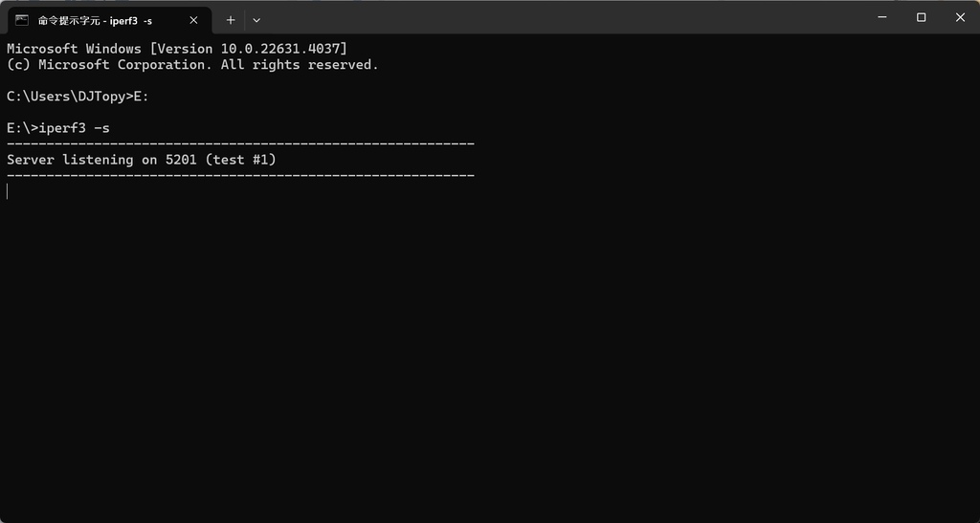980x523 pixels.
Task: Click the dashed separator above Server listening
Action: (x=240, y=144)
